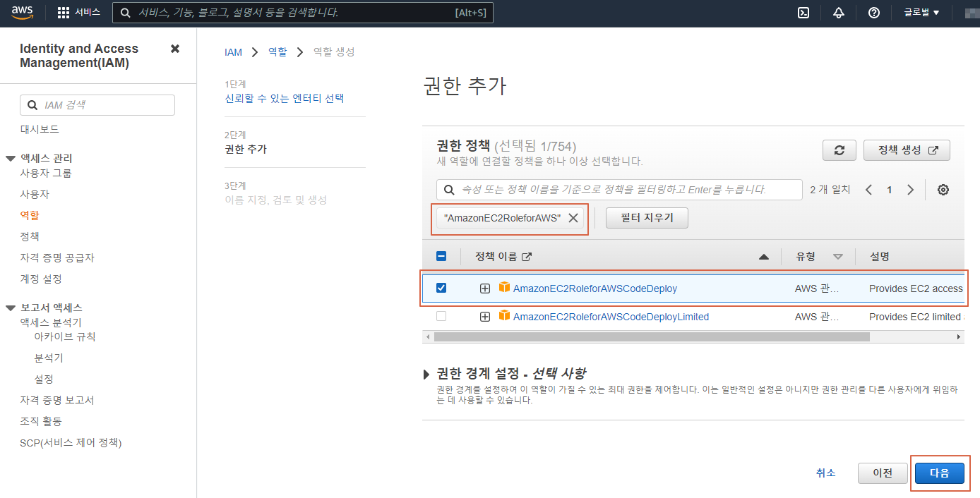980x498 pixels.
Task: Click the AWS logo home icon
Action: 23,13
